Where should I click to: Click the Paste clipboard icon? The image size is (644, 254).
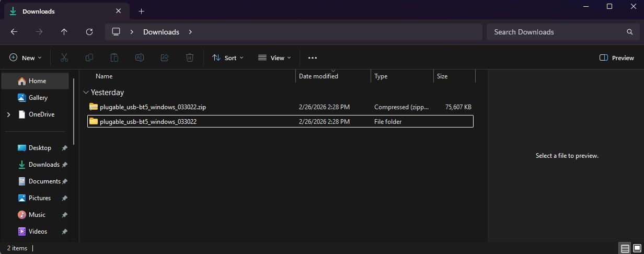point(114,58)
